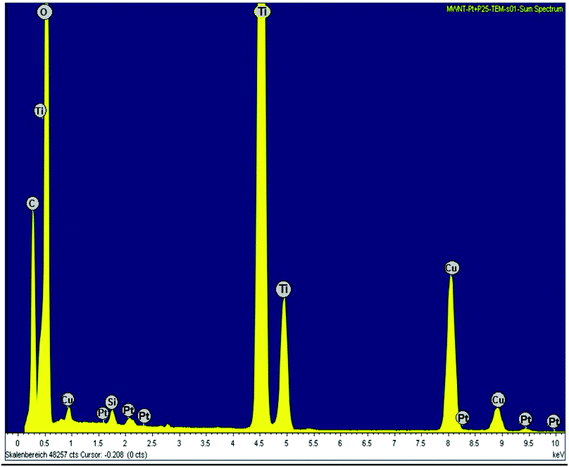
Task: Click the Pt label near 10 keV
Action: (553, 421)
